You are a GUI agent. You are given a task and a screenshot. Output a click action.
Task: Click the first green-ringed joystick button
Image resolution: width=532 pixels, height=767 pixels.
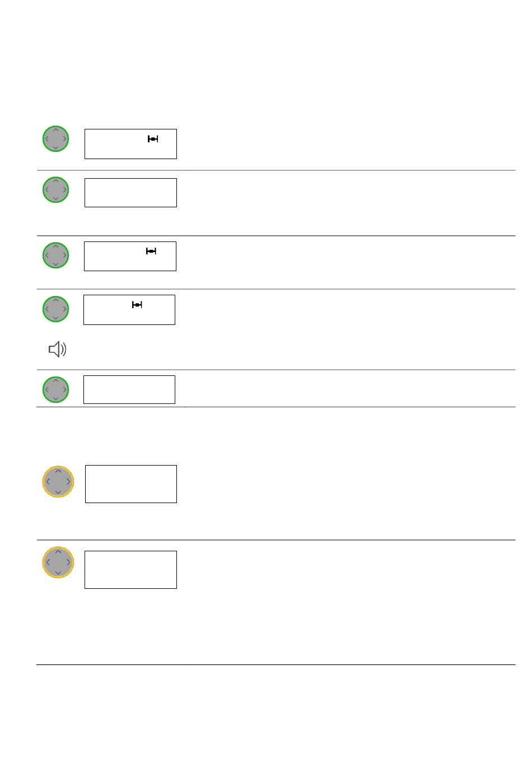pyautogui.click(x=56, y=138)
